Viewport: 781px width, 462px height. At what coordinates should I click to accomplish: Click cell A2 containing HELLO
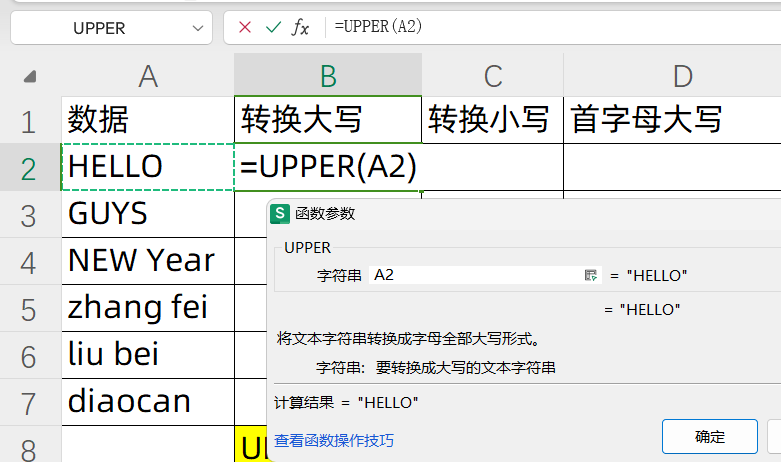click(148, 167)
